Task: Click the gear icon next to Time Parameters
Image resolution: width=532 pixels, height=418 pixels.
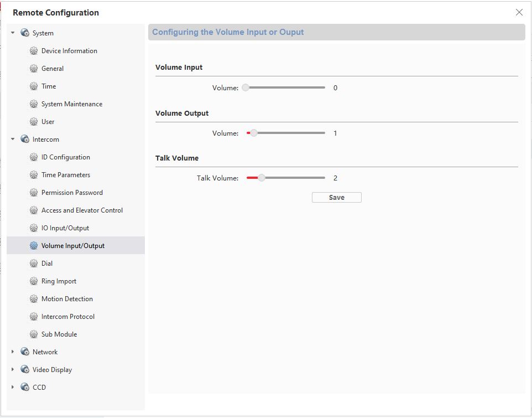Action: coord(34,175)
